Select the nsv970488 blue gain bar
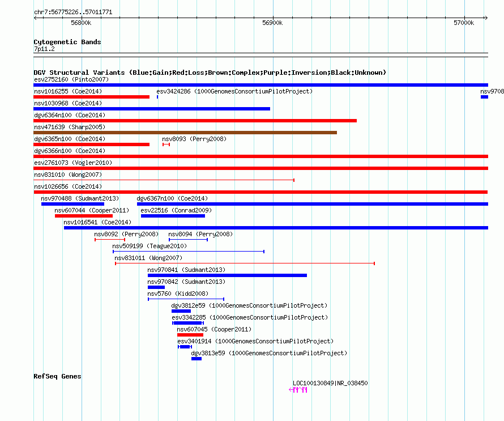The height and width of the screenshot is (421, 504). [x=72, y=204]
